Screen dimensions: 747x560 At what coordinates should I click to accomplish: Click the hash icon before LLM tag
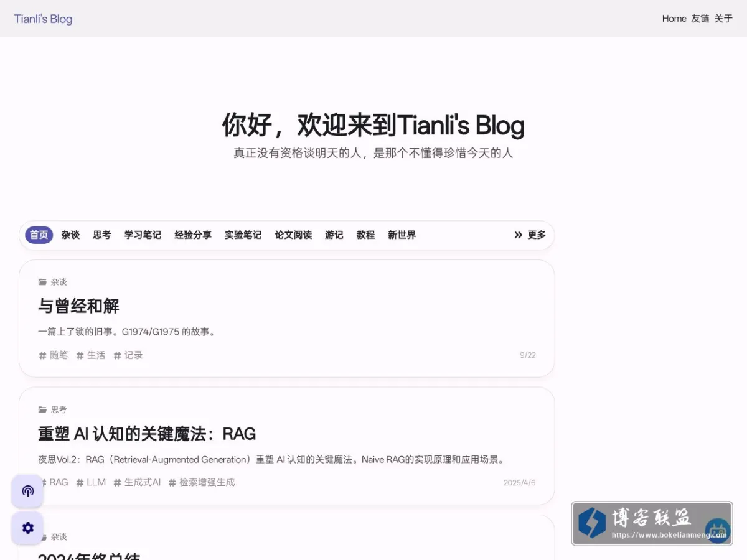point(80,482)
